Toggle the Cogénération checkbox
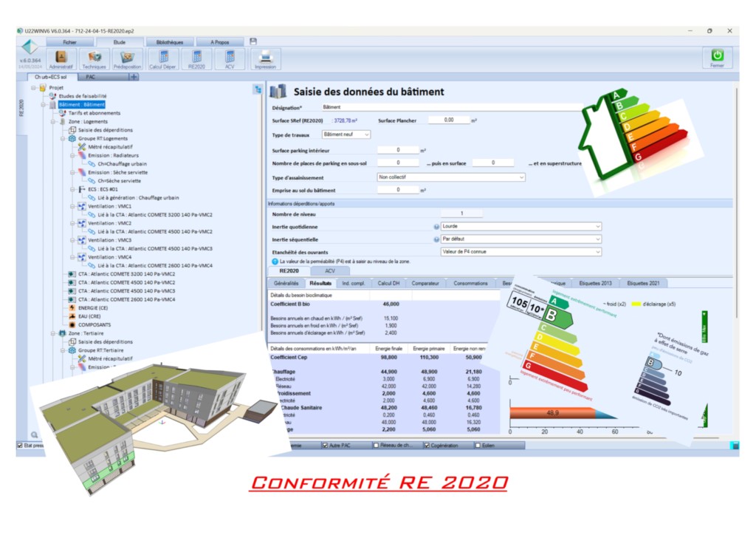 pyautogui.click(x=427, y=446)
